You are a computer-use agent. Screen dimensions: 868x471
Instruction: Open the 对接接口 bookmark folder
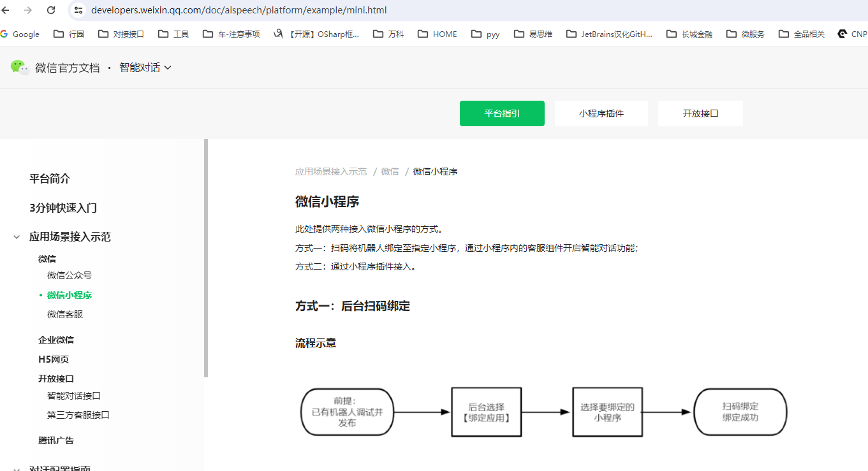pyautogui.click(x=121, y=34)
